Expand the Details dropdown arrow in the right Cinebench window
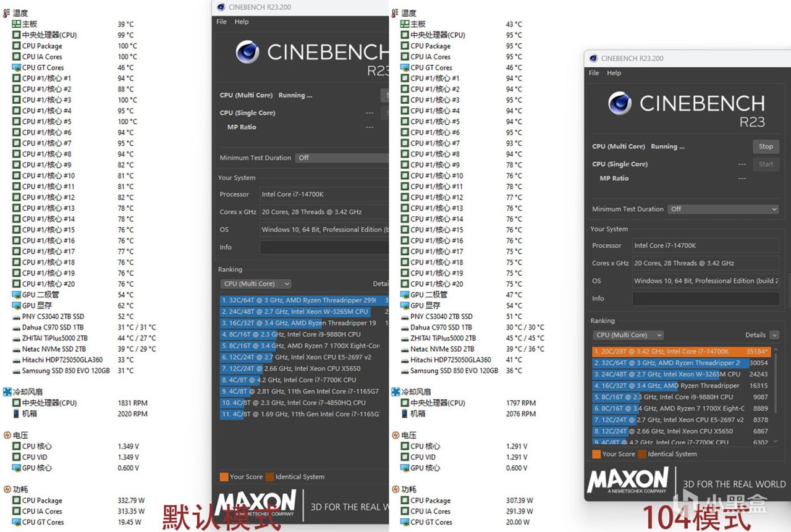 [x=774, y=335]
